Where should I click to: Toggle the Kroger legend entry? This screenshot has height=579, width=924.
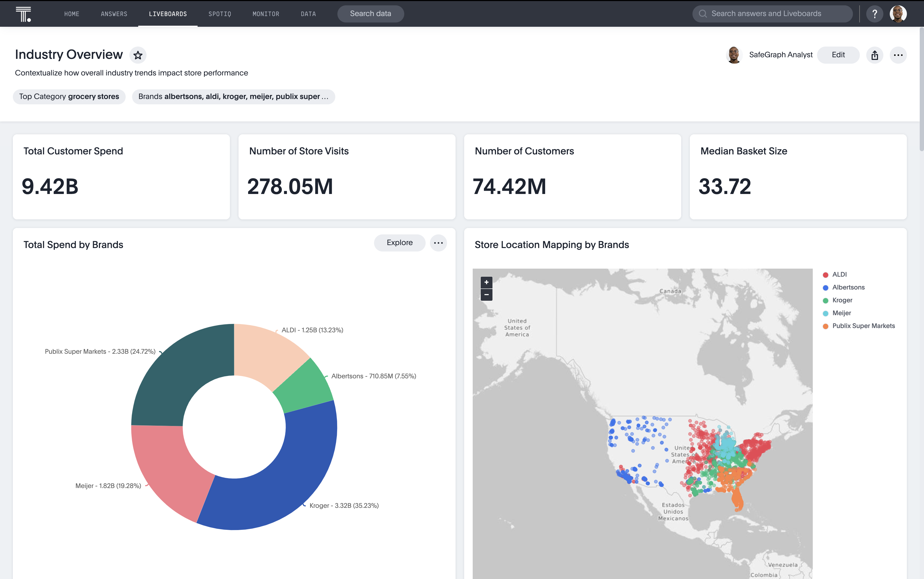tap(842, 300)
